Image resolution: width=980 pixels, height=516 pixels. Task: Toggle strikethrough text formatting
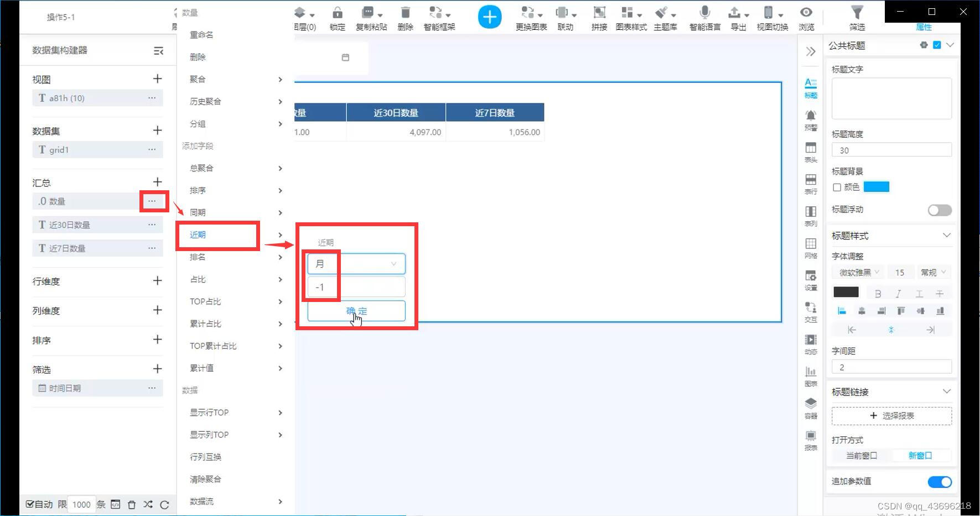tap(940, 294)
